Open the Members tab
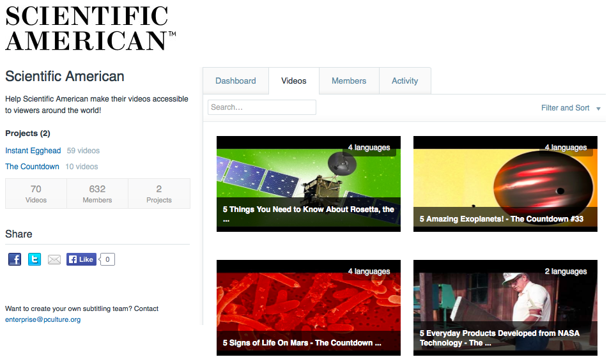Viewport: 609px width, 364px height. 349,81
